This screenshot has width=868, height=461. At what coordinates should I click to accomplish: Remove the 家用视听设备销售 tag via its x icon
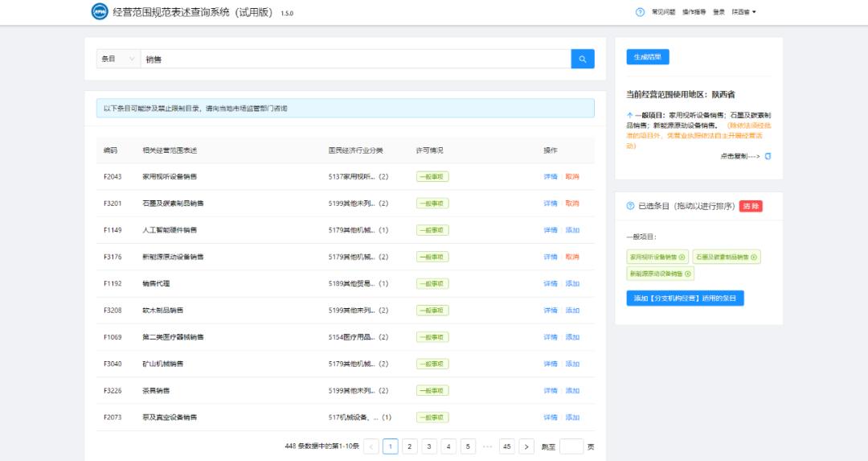(x=682, y=257)
